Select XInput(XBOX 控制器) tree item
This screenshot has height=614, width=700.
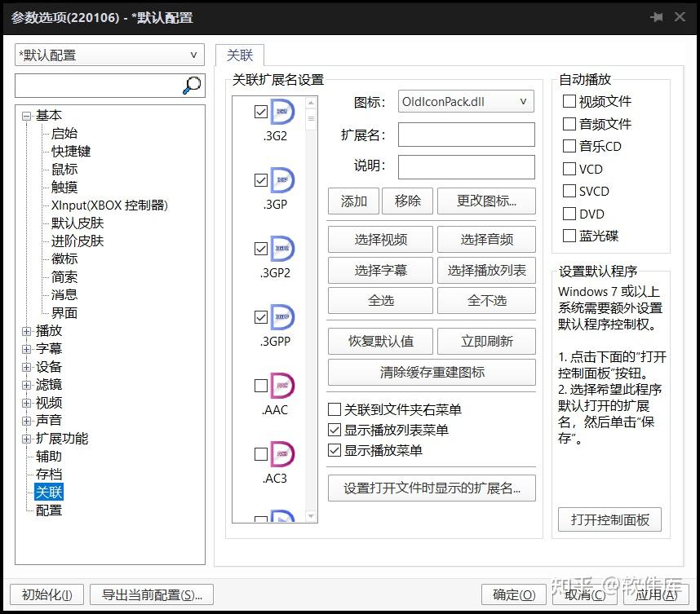(109, 205)
